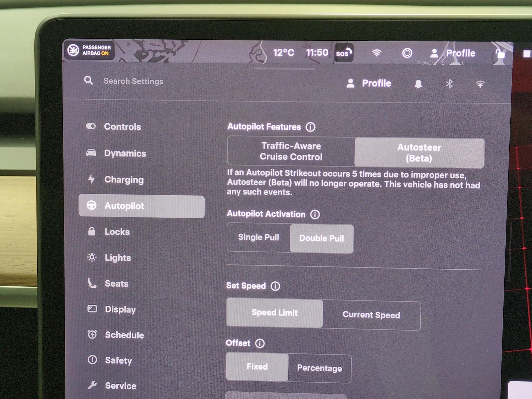
Task: Switch to the Lights settings section
Action: pos(117,258)
